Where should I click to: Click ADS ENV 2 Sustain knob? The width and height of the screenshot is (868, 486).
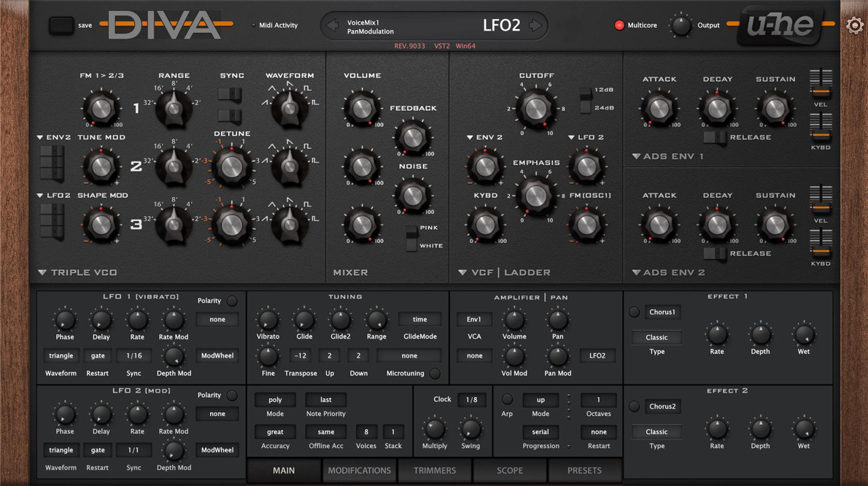click(775, 224)
